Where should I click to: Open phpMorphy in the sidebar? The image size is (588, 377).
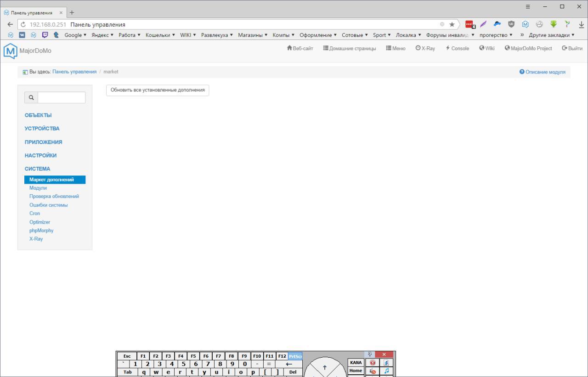tap(41, 231)
